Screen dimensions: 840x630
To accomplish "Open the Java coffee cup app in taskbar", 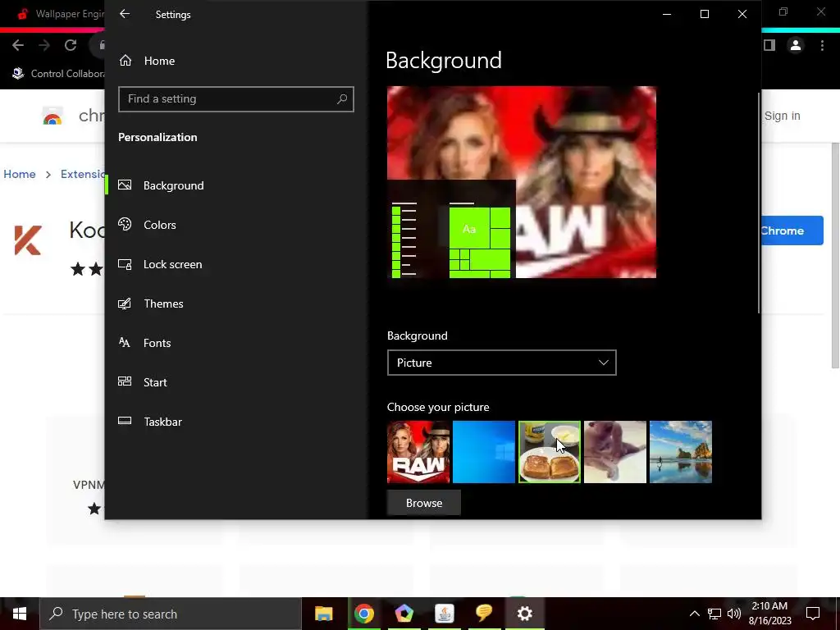I will click(444, 614).
